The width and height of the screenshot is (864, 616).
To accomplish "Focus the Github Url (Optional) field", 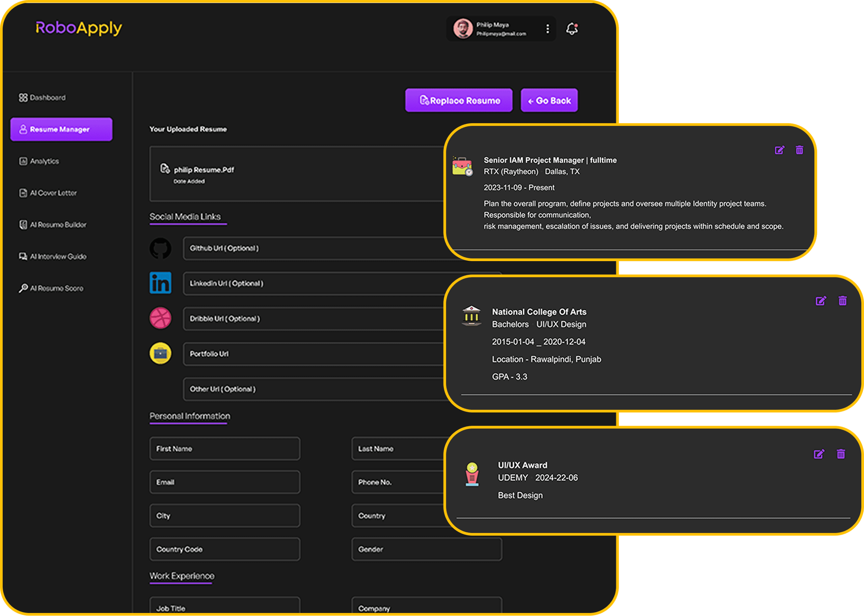I will click(314, 248).
